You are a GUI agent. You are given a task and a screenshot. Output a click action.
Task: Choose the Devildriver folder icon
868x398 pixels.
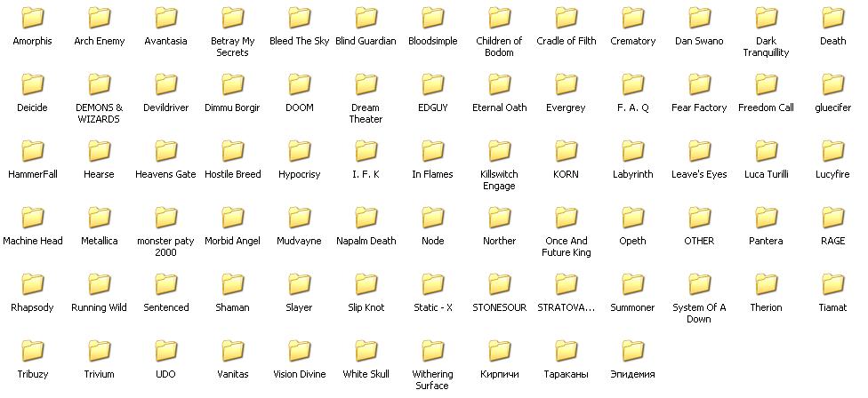click(166, 84)
